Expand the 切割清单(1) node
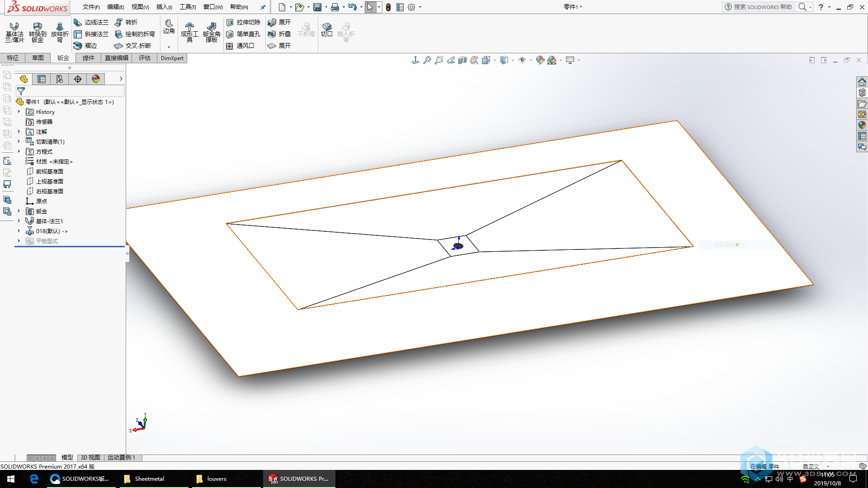Viewport: 868px width, 488px height. (19, 141)
